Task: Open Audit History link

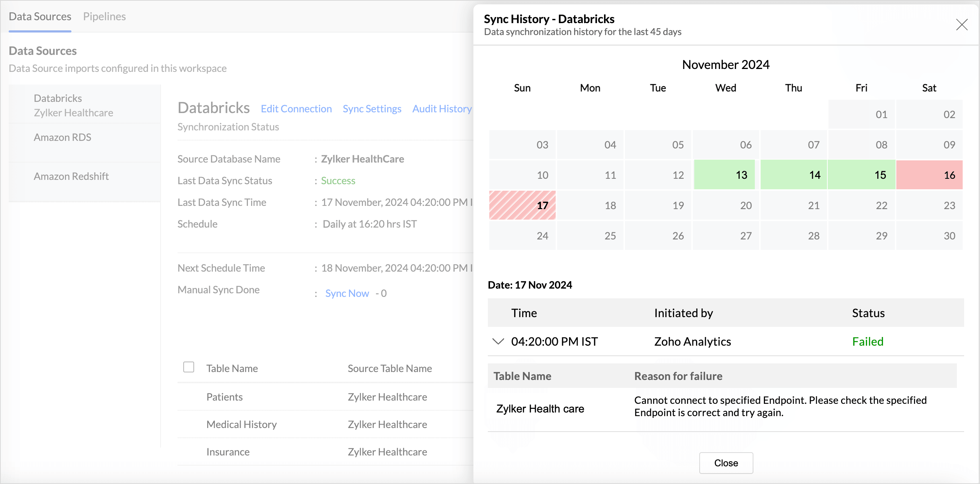Action: 442,109
